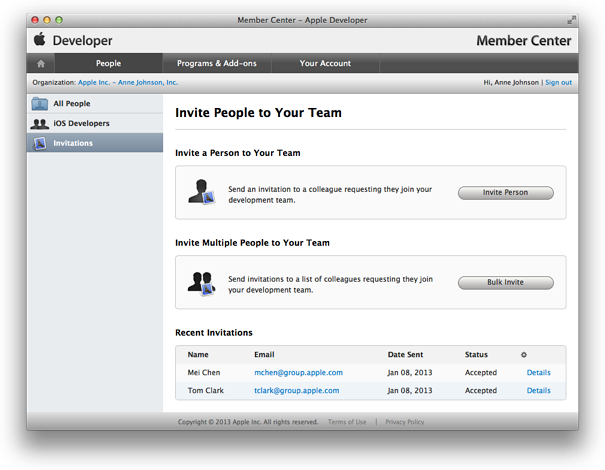This screenshot has width=605, height=470.
Task: Select the Tom Clark name cell
Action: click(x=206, y=391)
